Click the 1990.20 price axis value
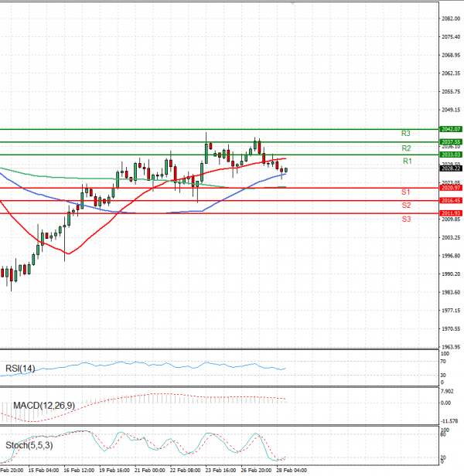 pos(451,274)
